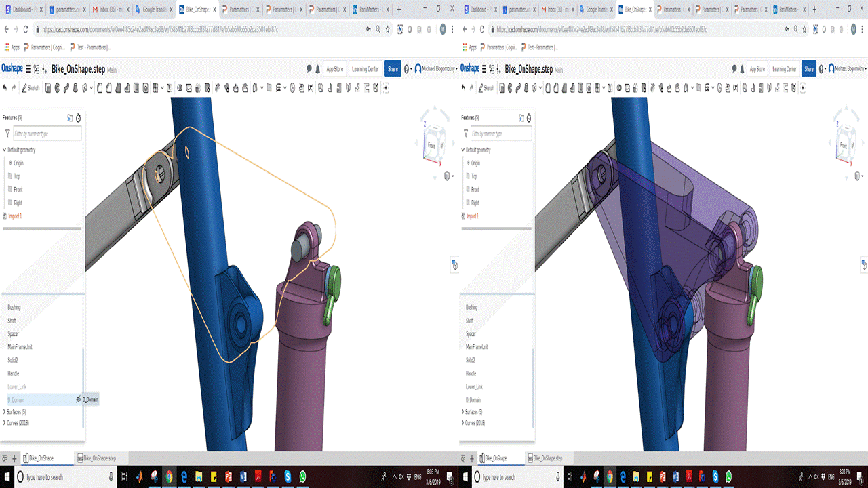This screenshot has width=868, height=488.
Task: Expand Surfaces (5) in left window
Action: click(5, 412)
